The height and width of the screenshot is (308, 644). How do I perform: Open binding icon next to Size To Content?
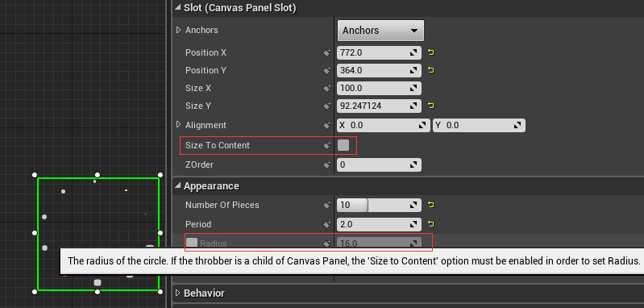[x=327, y=145]
